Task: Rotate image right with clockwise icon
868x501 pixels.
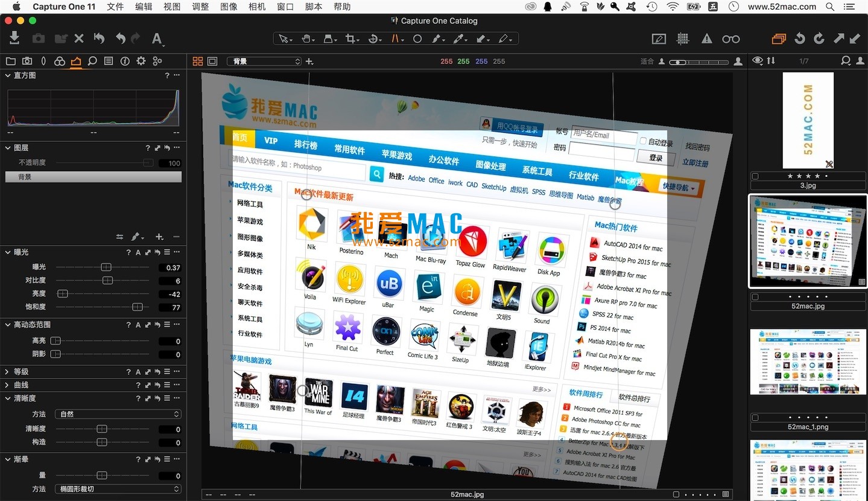Action: click(819, 39)
